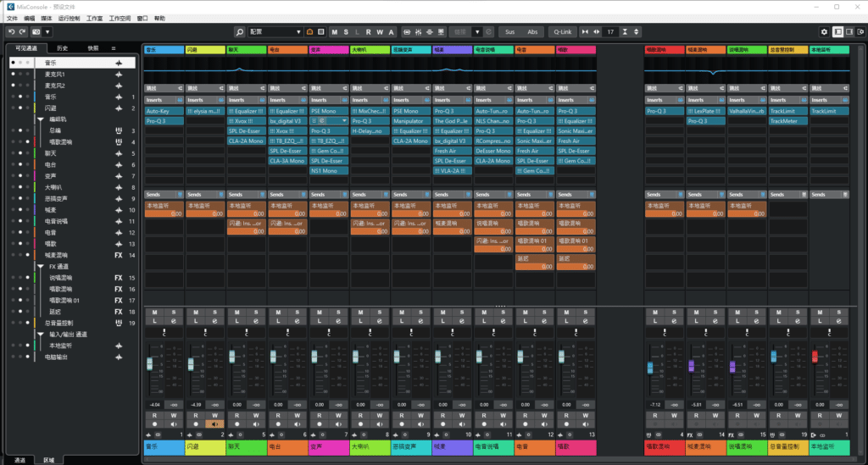This screenshot has height=465, width=868.
Task: Open the 配置 configuration dropdown
Action: pyautogui.click(x=275, y=31)
